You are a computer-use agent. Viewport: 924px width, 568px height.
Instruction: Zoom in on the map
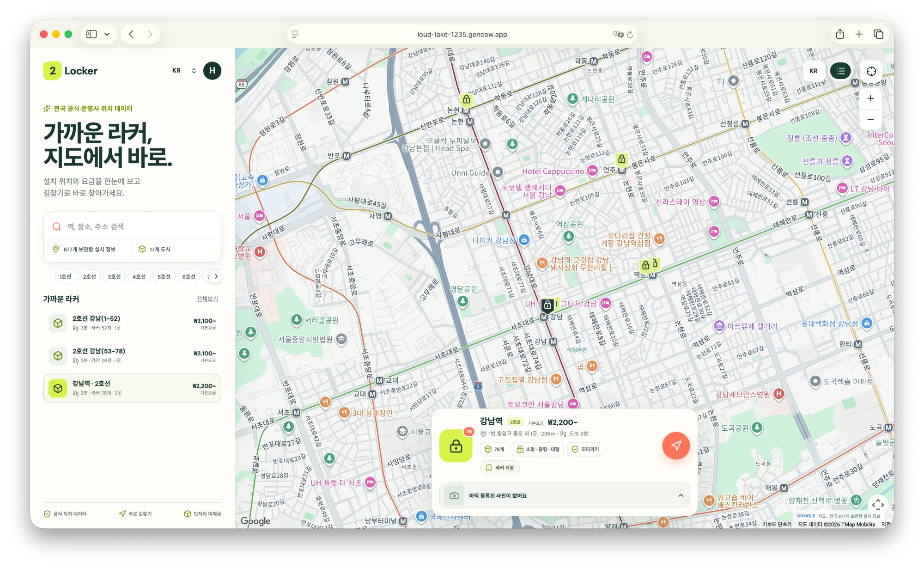click(870, 98)
